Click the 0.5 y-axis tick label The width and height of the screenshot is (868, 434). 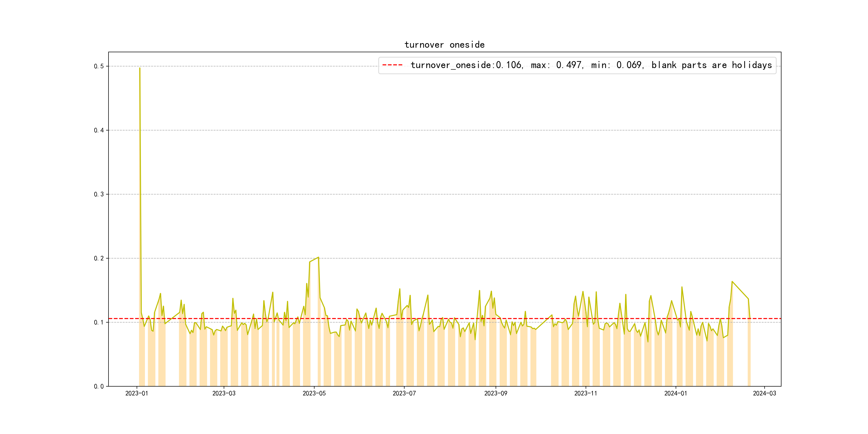pyautogui.click(x=99, y=66)
